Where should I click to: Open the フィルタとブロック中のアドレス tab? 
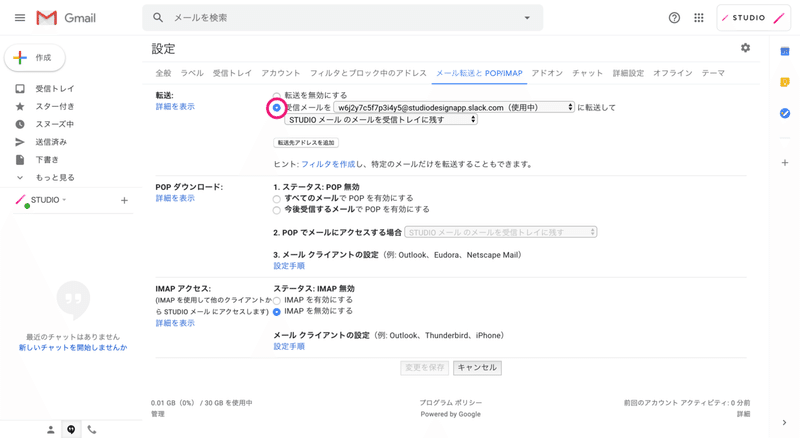pyautogui.click(x=368, y=73)
